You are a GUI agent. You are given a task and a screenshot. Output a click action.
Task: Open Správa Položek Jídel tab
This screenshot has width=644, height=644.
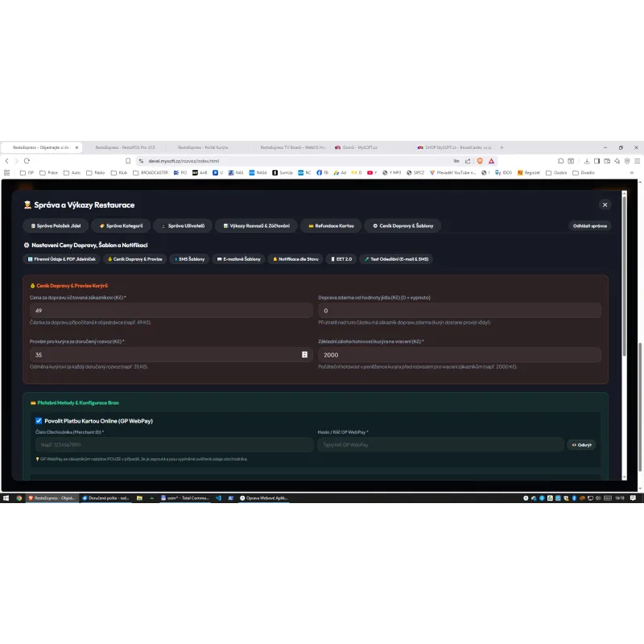(x=56, y=225)
